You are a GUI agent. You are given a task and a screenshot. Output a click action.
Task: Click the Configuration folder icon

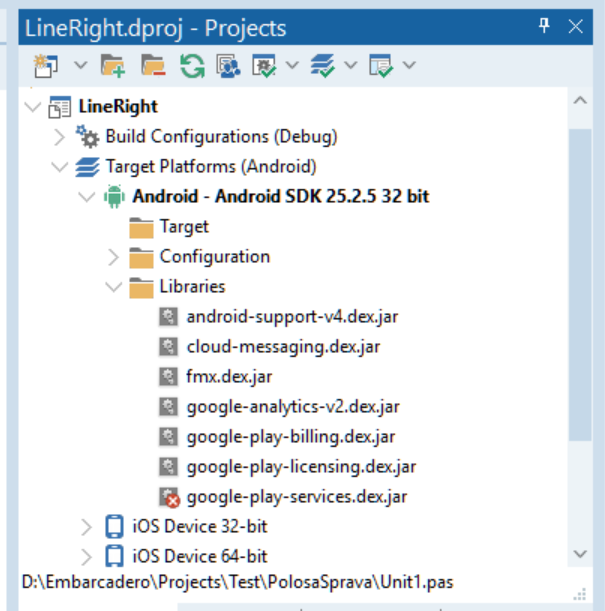pos(141,258)
